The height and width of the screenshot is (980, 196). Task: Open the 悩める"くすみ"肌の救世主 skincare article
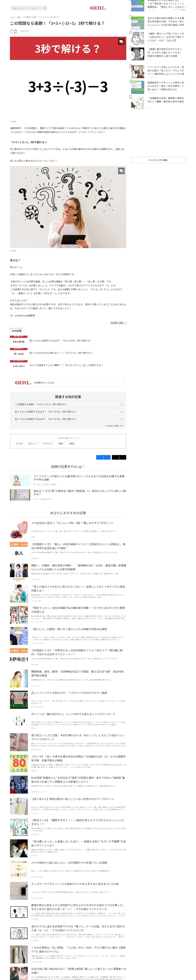pos(79,493)
